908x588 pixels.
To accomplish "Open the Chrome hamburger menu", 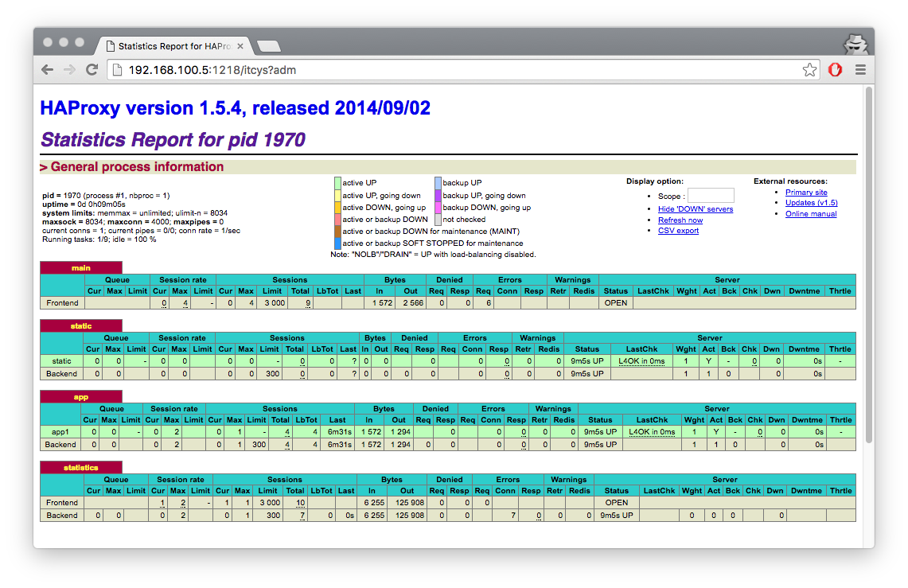I will click(860, 70).
